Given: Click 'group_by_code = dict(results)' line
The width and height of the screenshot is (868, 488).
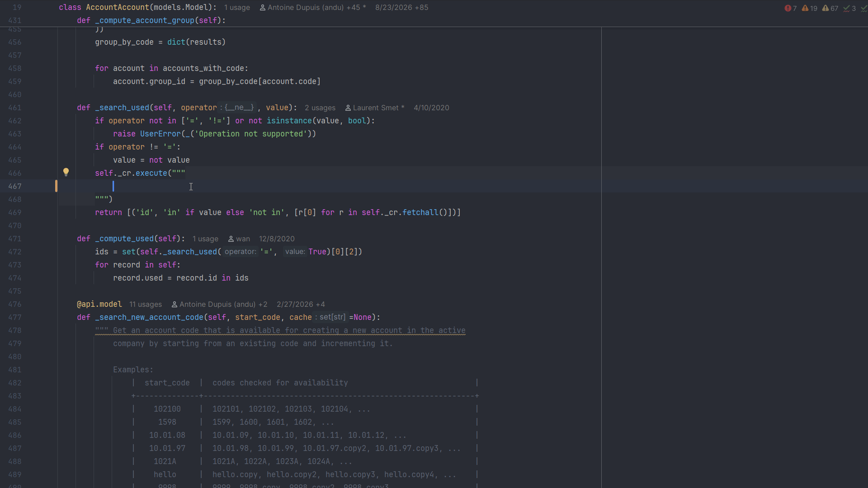Looking at the screenshot, I should (x=160, y=42).
